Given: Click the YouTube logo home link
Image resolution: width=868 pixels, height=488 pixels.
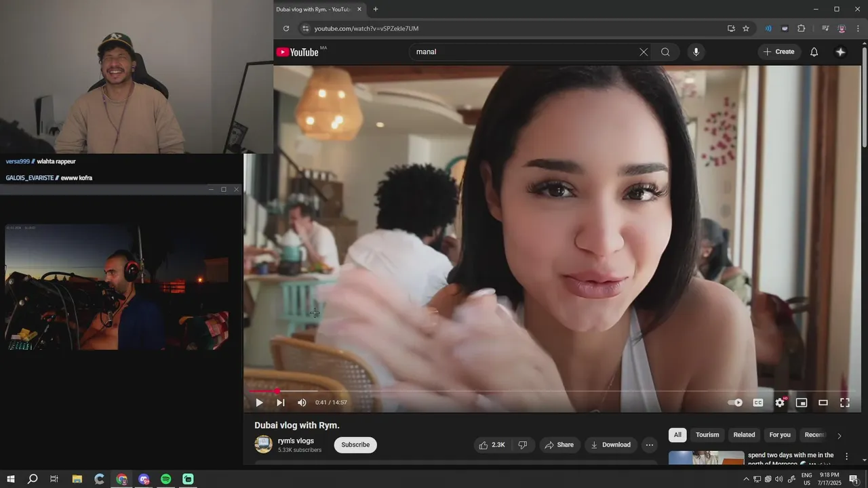Looking at the screenshot, I should pyautogui.click(x=298, y=52).
